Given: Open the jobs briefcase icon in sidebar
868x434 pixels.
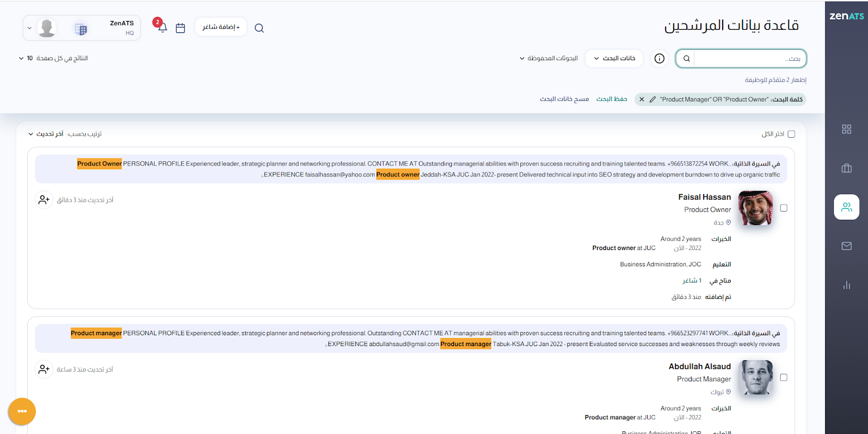Looking at the screenshot, I should (x=846, y=168).
